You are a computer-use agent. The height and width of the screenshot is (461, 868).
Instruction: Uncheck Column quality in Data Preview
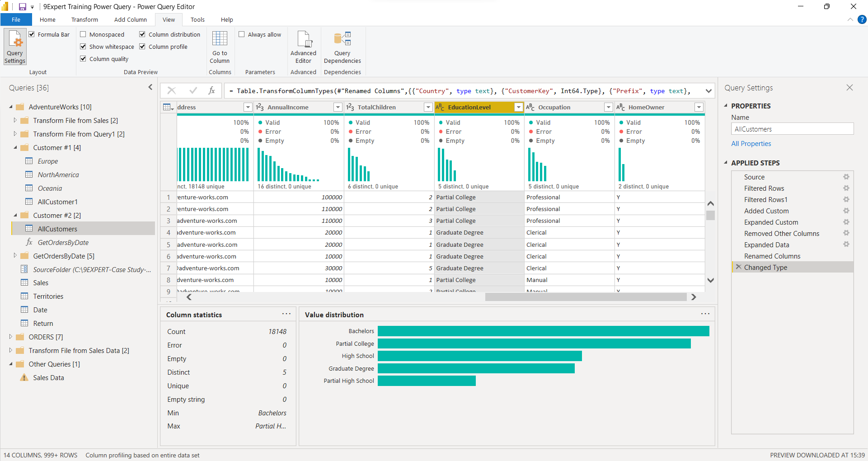(83, 59)
